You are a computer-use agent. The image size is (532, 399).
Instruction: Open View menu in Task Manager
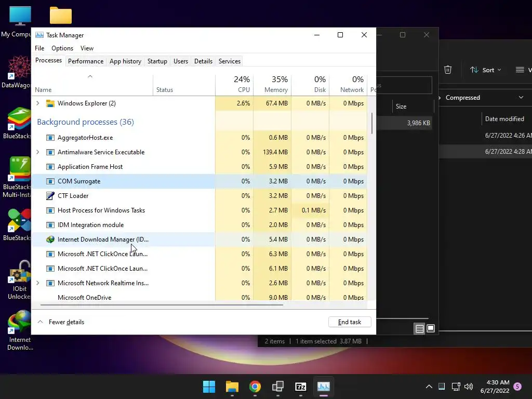(x=87, y=48)
